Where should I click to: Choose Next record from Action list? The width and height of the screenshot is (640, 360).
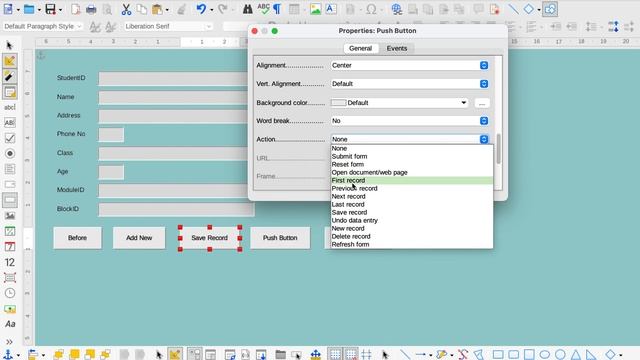pyautogui.click(x=411, y=196)
